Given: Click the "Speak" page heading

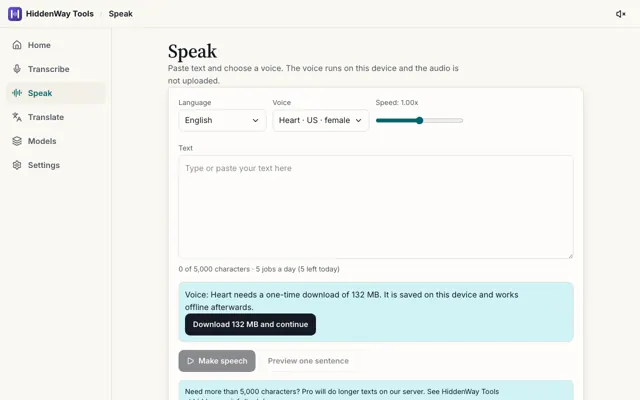Looking at the screenshot, I should tap(192, 51).
